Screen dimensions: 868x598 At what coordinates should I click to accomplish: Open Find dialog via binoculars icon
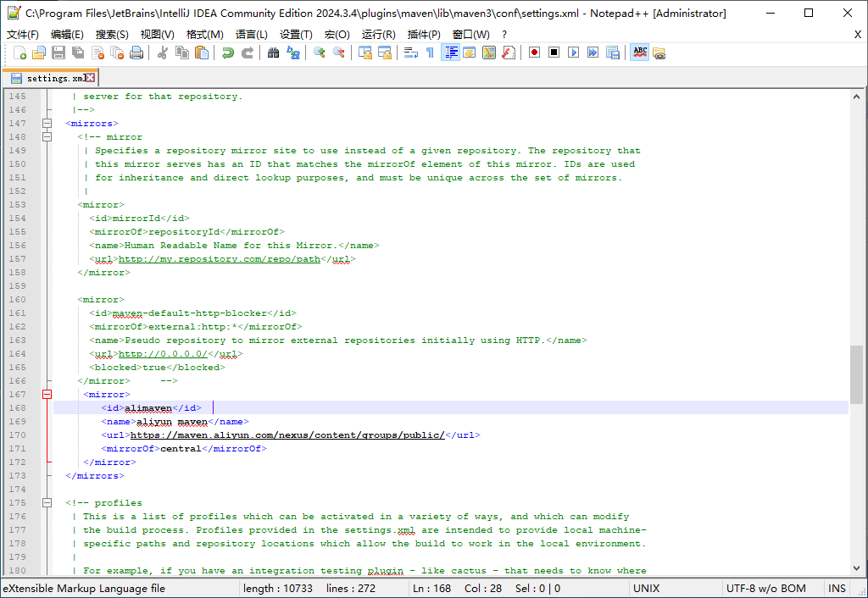pos(274,53)
